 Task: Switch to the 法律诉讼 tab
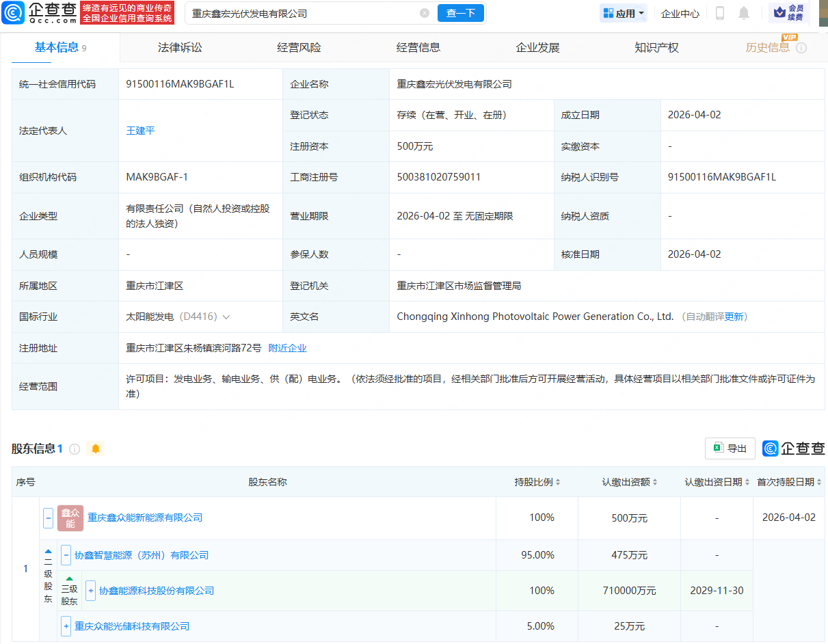point(179,47)
